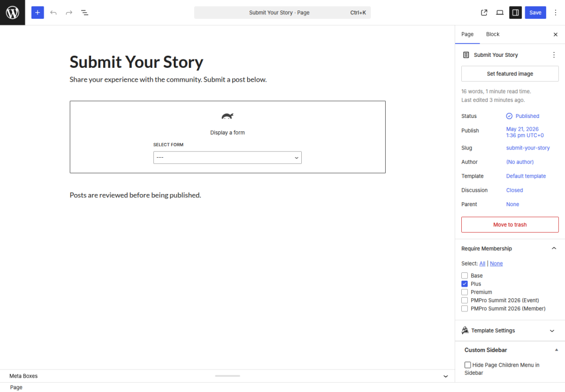Select None membership levels link

(496, 264)
